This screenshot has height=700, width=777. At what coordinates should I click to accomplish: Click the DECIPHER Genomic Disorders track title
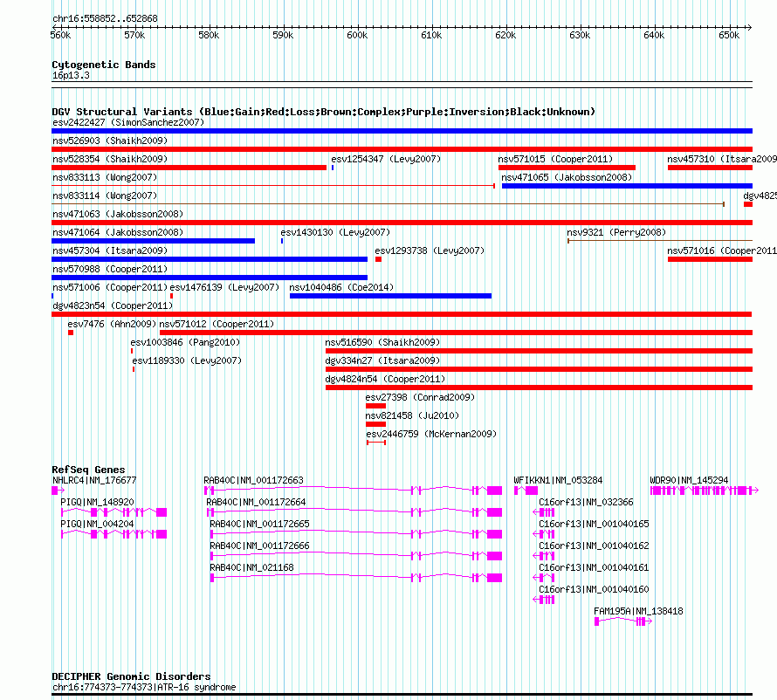pyautogui.click(x=131, y=676)
